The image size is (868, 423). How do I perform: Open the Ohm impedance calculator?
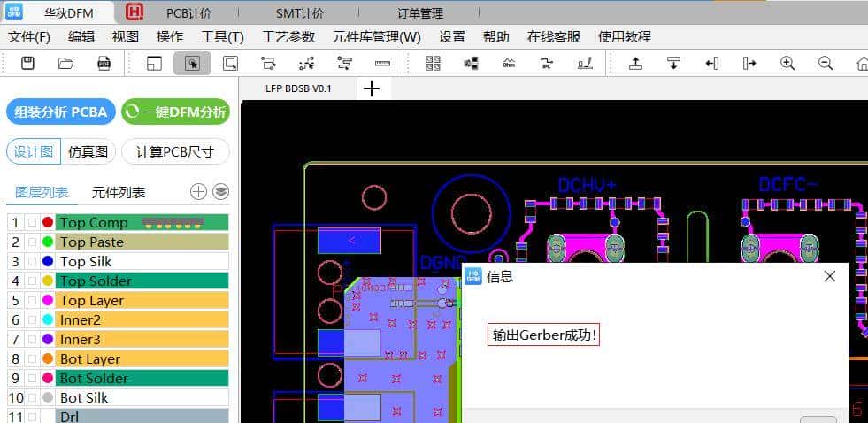click(509, 63)
